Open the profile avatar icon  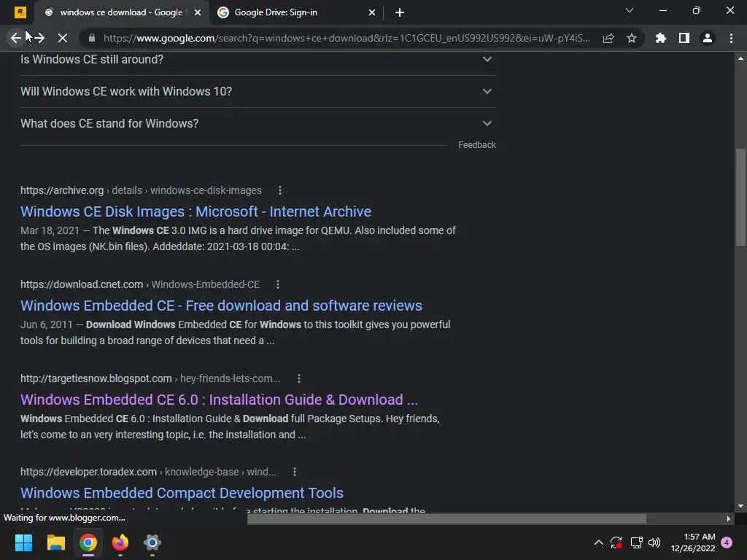(708, 38)
